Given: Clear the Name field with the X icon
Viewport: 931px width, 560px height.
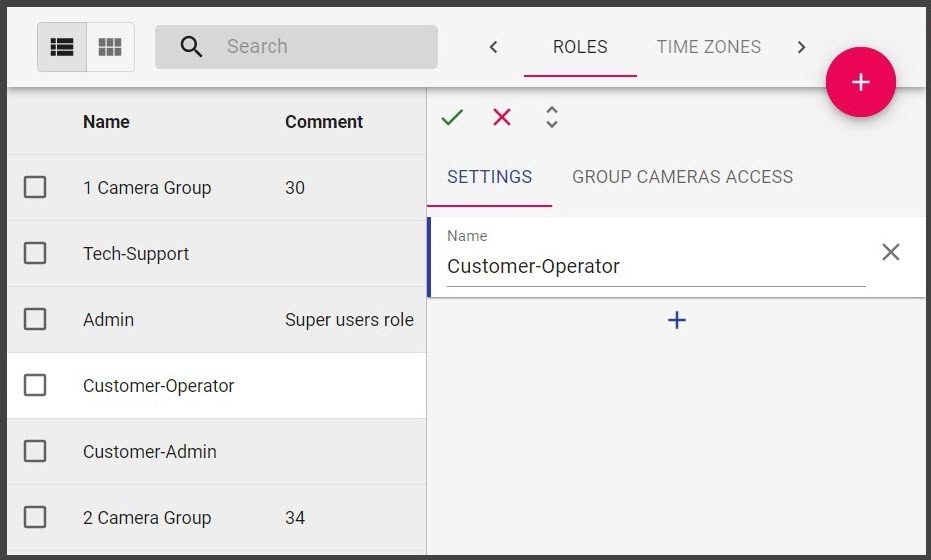Looking at the screenshot, I should tap(891, 252).
